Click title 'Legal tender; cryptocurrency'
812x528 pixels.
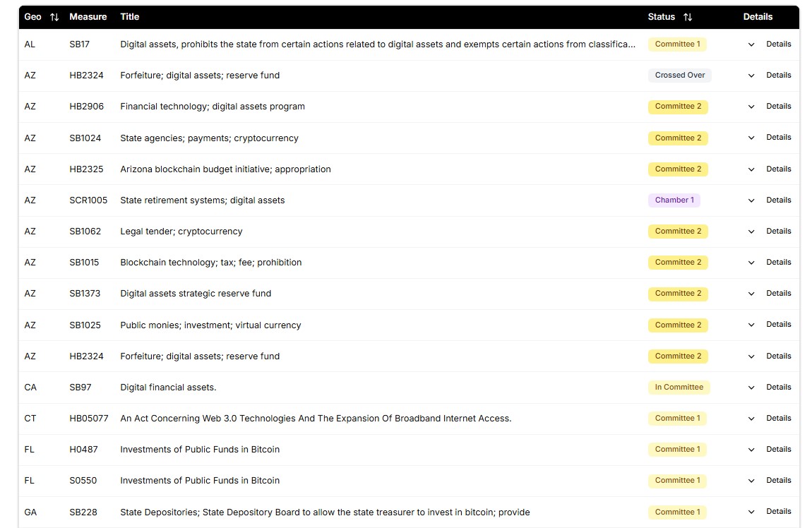(x=181, y=232)
